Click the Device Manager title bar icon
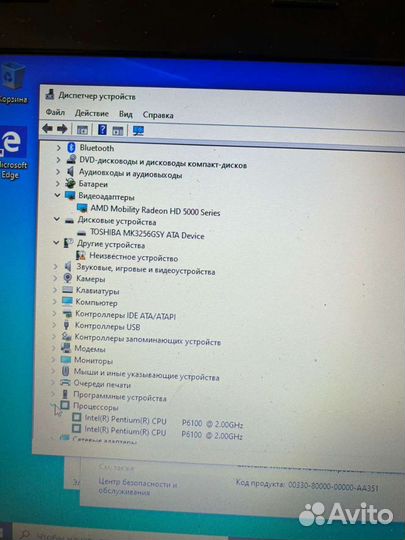405x540 pixels. tap(50, 94)
